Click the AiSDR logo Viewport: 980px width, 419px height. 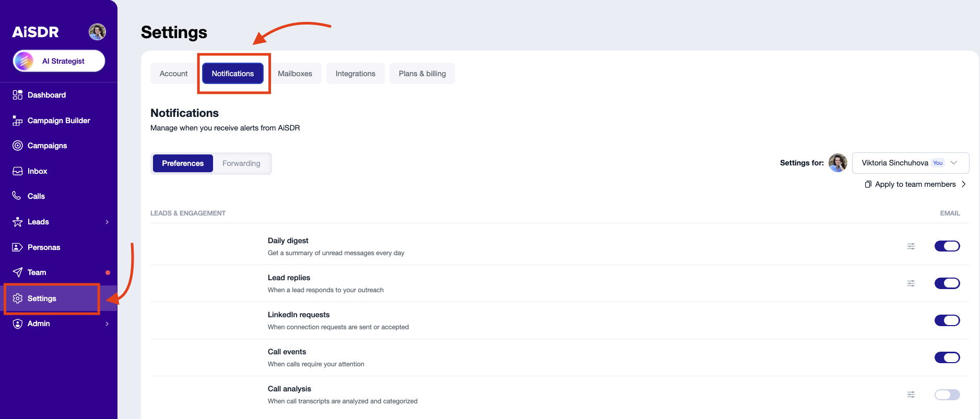click(36, 32)
